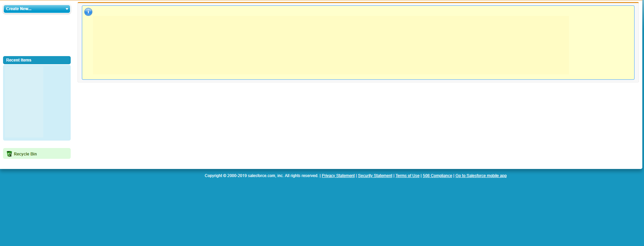
Task: Click the Recycle Bin icon
Action: click(x=9, y=154)
